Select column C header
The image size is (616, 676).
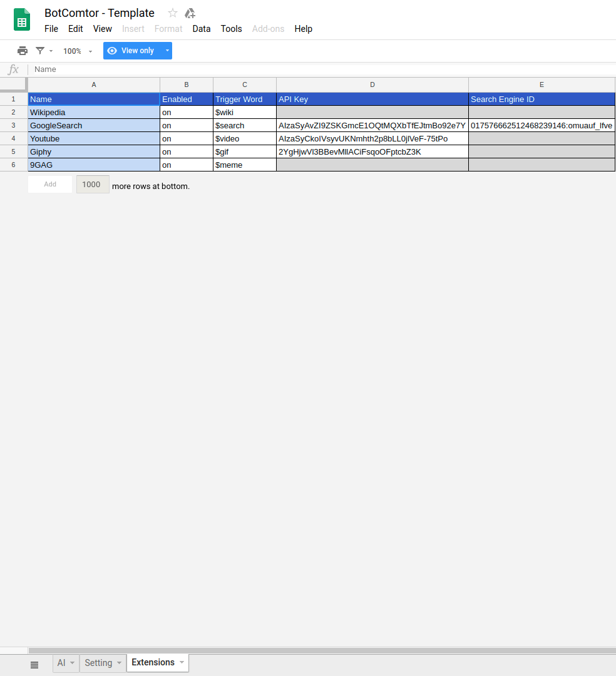point(245,85)
